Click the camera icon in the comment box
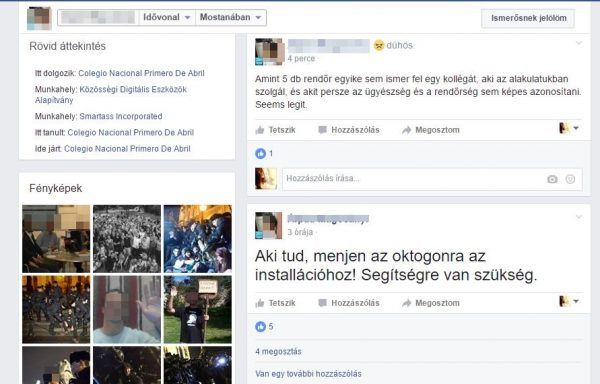This screenshot has width=600, height=384. [552, 179]
